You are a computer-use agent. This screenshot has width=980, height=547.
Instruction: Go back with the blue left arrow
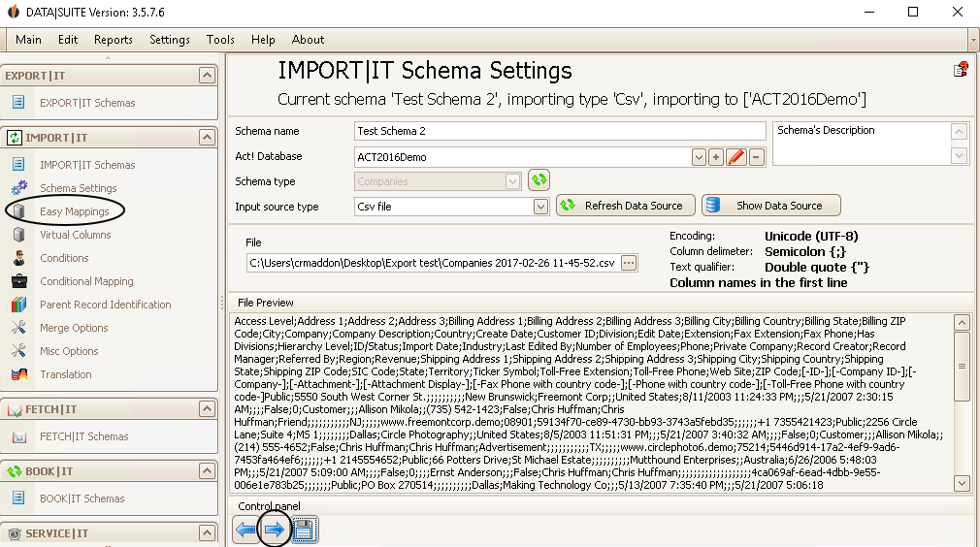pyautogui.click(x=245, y=530)
